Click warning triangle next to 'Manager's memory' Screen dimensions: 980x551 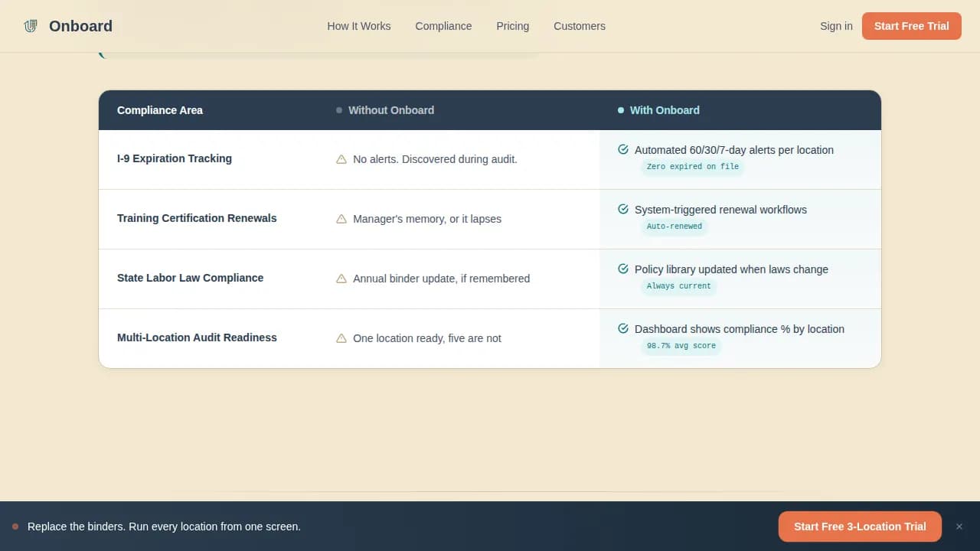(341, 219)
